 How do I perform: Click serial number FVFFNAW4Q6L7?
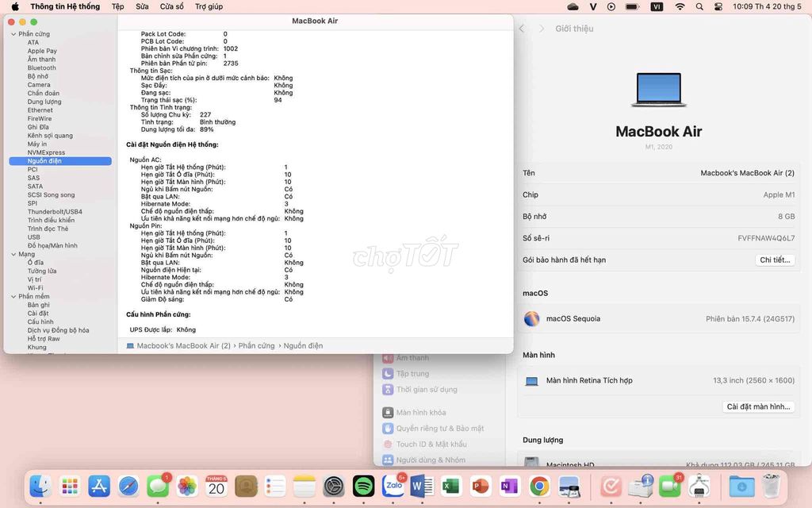click(x=766, y=238)
